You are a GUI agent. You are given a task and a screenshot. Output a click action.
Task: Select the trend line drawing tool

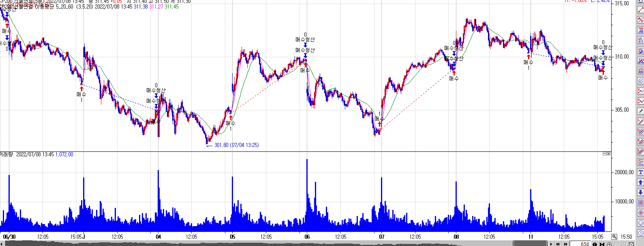[x=640, y=10]
